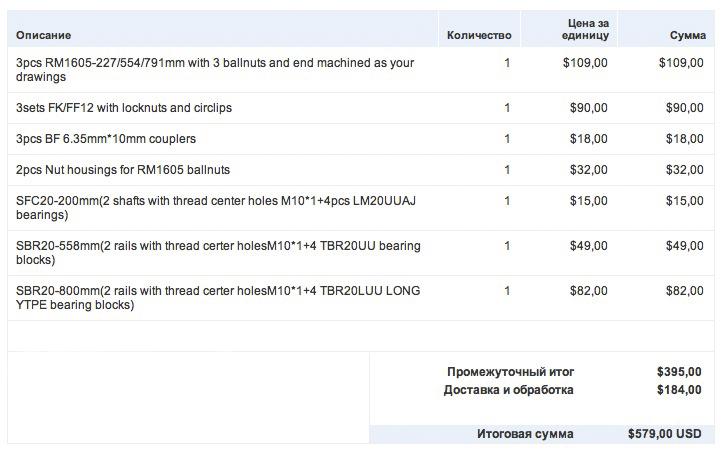721x452 pixels.
Task: Click the SBR20-800mm rails description
Action: pos(218,297)
